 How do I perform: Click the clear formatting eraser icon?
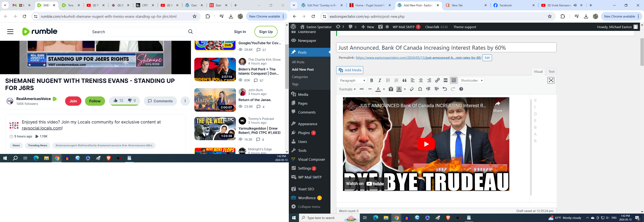point(412,89)
